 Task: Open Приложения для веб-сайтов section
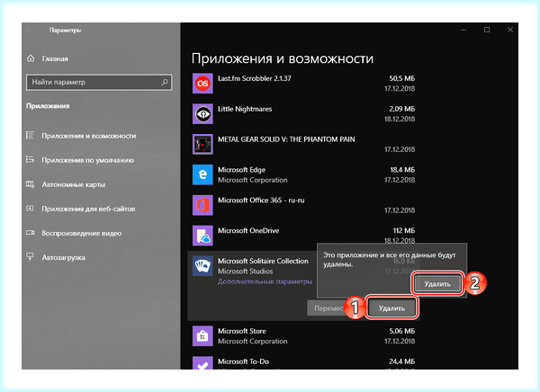pyautogui.click(x=88, y=209)
